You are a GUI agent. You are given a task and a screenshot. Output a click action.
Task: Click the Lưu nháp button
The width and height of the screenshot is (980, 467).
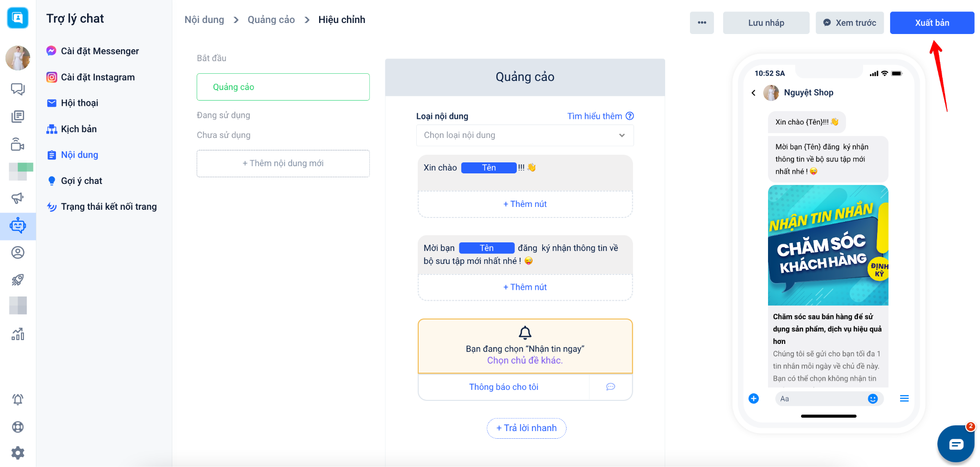766,23
